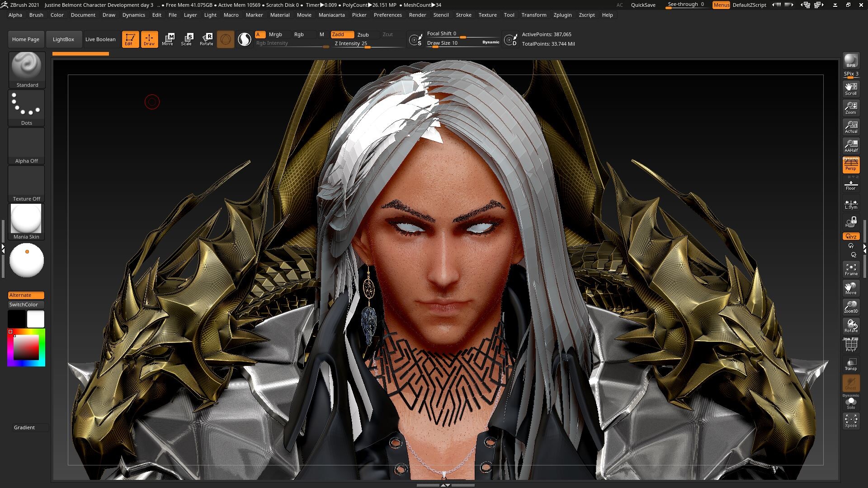
Task: Expand the left tray divider arrow
Action: click(x=3, y=249)
